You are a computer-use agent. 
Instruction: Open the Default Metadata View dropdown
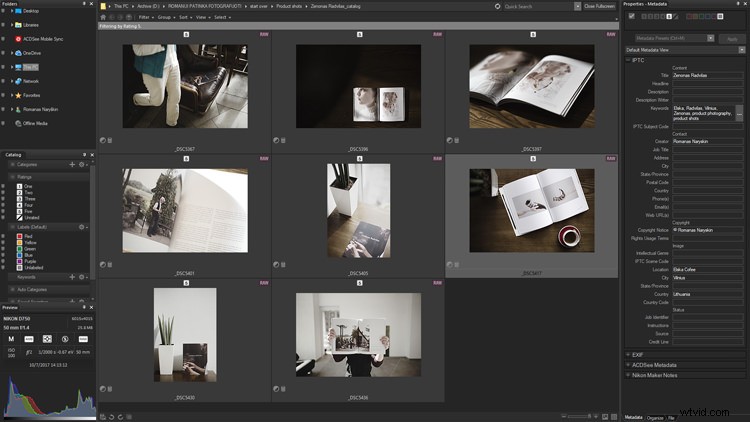tap(741, 50)
